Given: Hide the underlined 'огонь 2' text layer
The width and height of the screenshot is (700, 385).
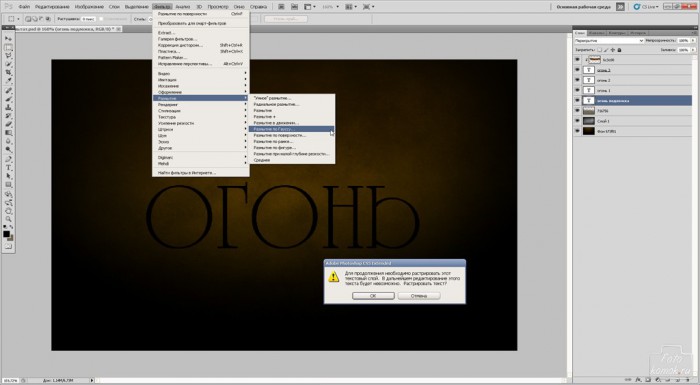Looking at the screenshot, I should coord(577,70).
